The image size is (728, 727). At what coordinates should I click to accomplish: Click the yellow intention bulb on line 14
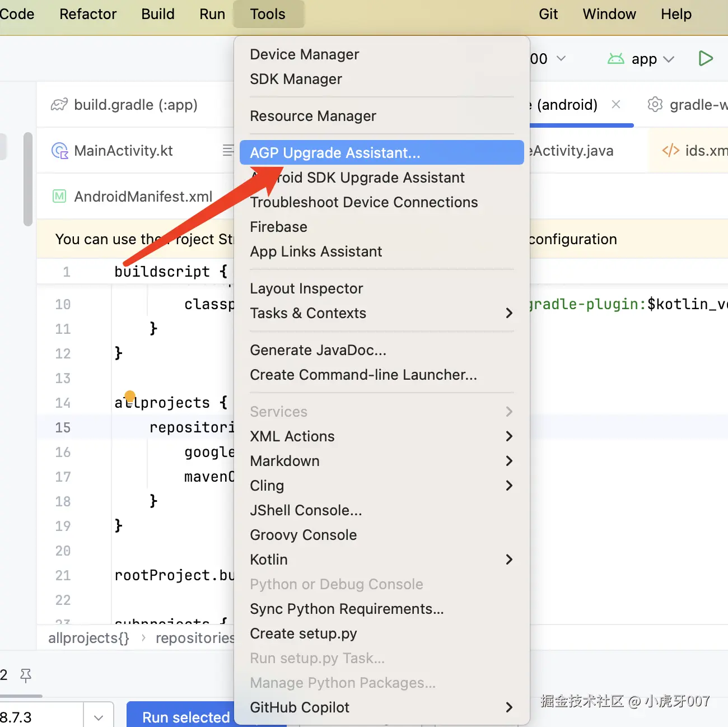pos(130,396)
